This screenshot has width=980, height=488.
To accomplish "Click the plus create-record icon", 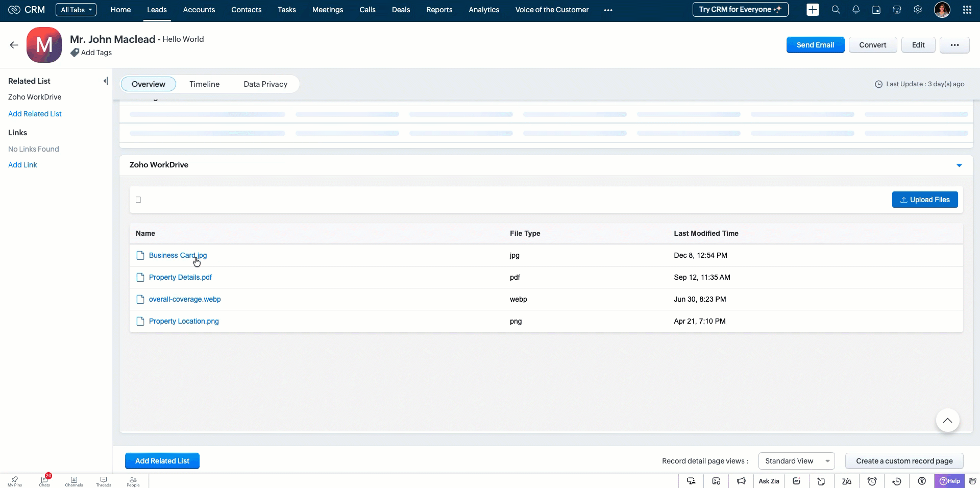I will click(813, 10).
